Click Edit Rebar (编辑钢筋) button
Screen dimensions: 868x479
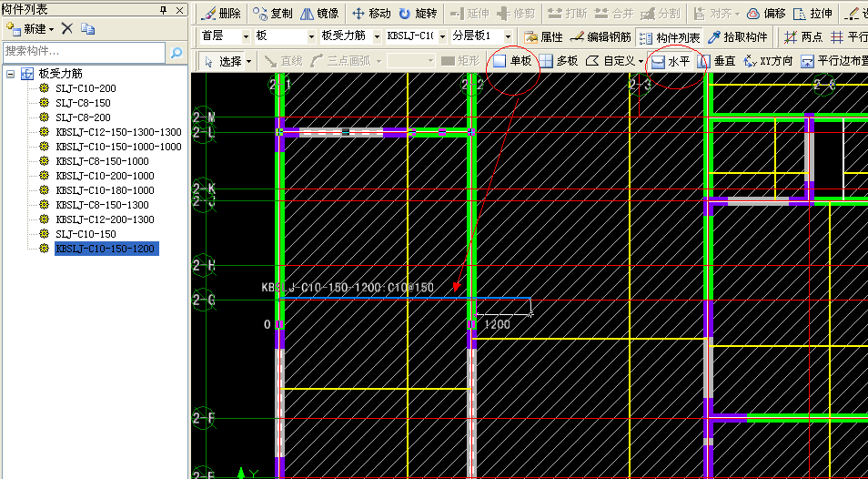[601, 37]
